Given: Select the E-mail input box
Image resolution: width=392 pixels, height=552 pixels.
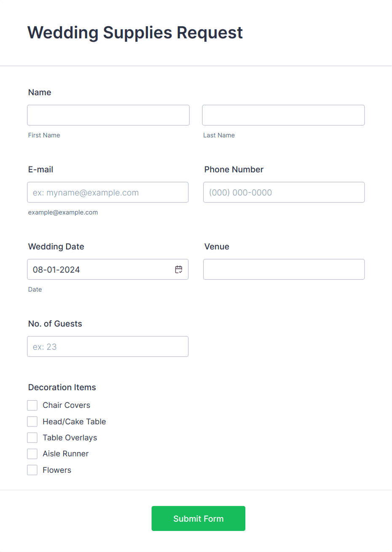Looking at the screenshot, I should click(108, 192).
